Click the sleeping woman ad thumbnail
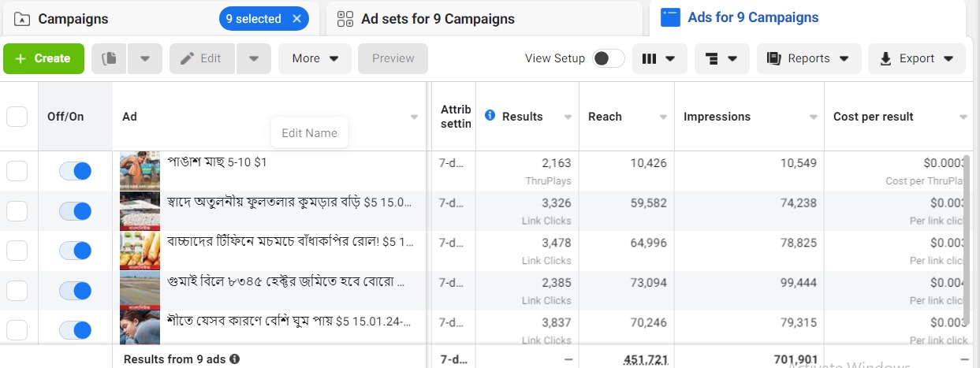 pyautogui.click(x=140, y=327)
